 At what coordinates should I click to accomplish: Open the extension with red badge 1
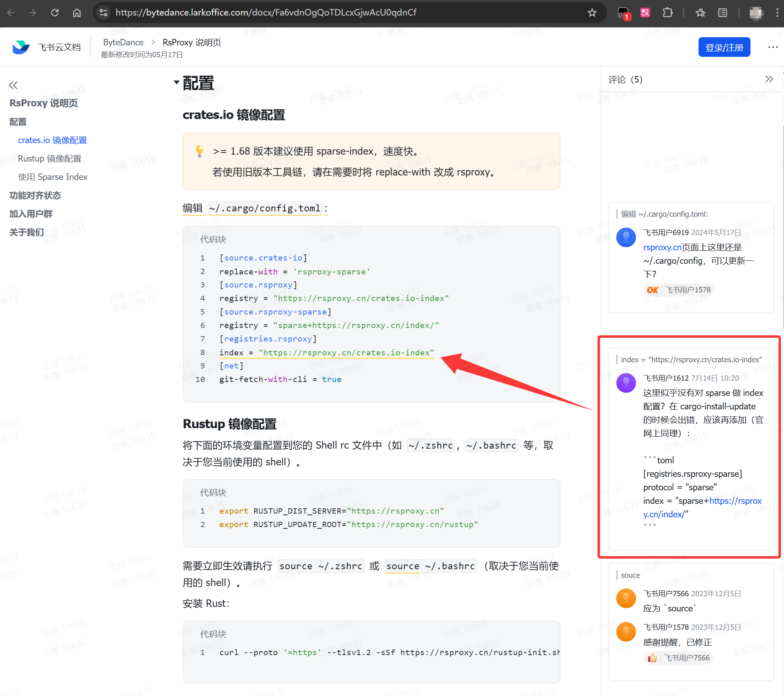click(624, 13)
